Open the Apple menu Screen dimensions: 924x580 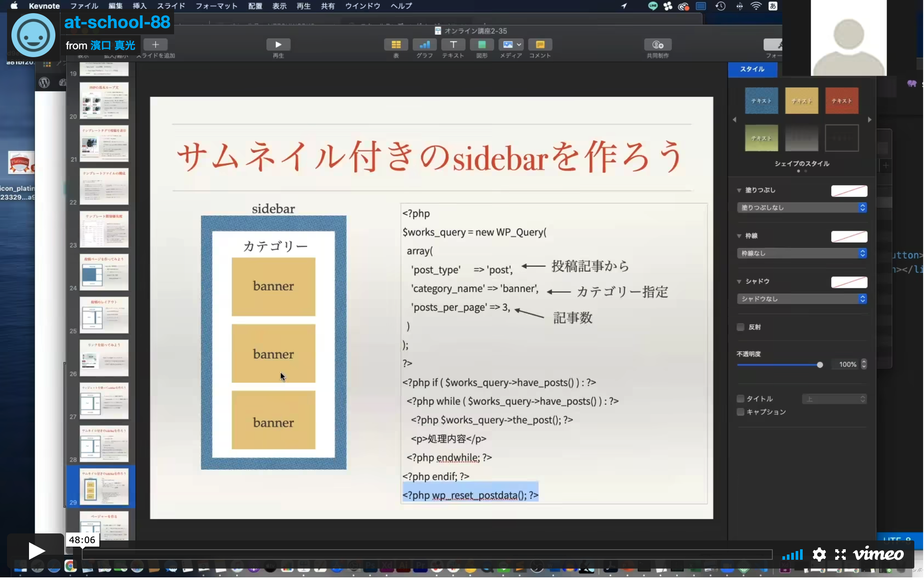pyautogui.click(x=14, y=6)
